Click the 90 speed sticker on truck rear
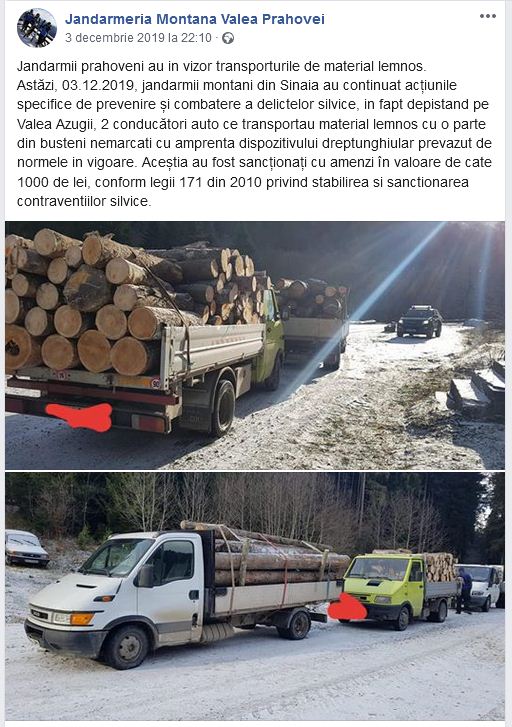Image resolution: width=512 pixels, height=727 pixels. 155,383
